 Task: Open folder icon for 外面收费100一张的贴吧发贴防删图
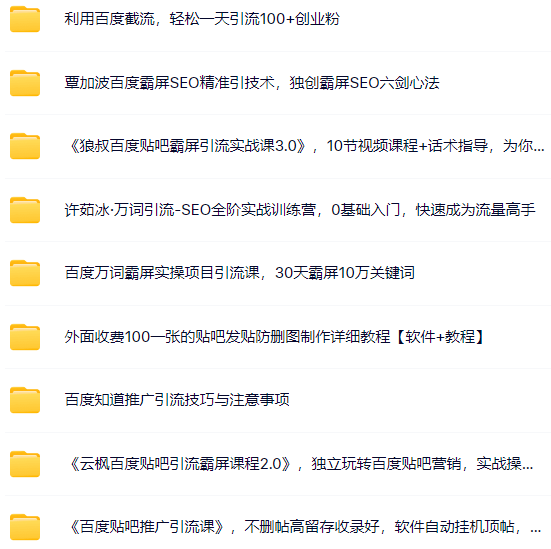point(25,337)
